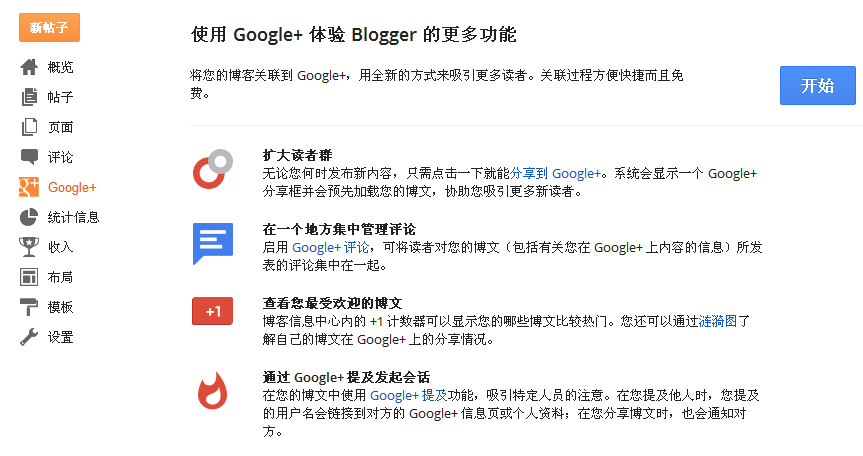Open the 设置 wrench icon

click(29, 337)
